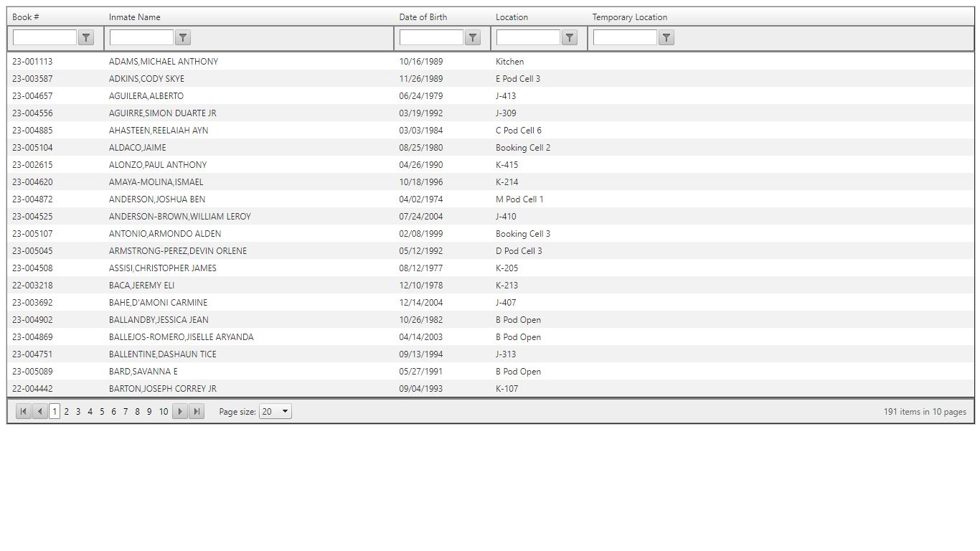Screen dimensions: 980x551
Task: Open the Book # filter icon
Action: pyautogui.click(x=86, y=38)
